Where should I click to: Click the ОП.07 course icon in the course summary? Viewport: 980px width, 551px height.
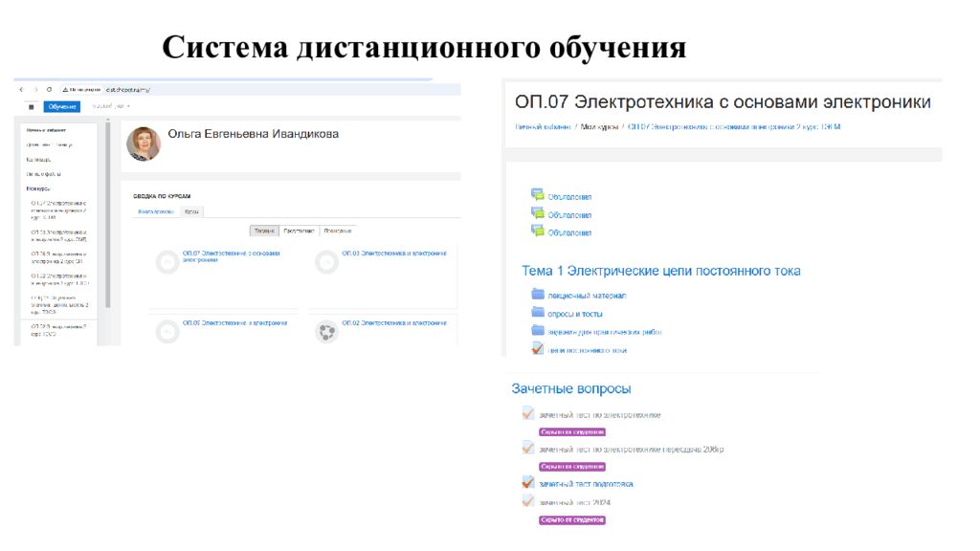[x=167, y=263]
